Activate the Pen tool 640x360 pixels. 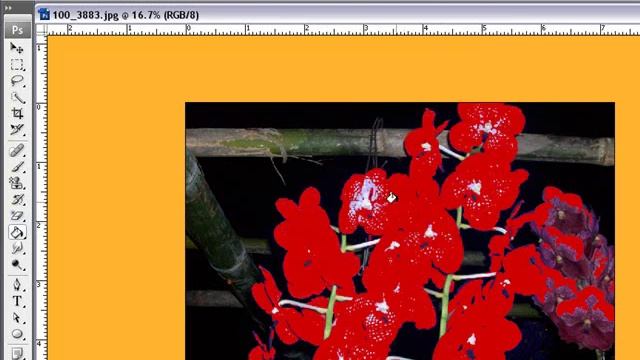pyautogui.click(x=17, y=285)
